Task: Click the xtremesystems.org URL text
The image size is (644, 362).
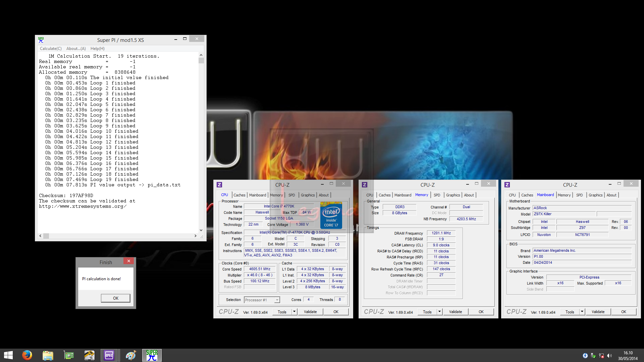Action: tap(83, 206)
